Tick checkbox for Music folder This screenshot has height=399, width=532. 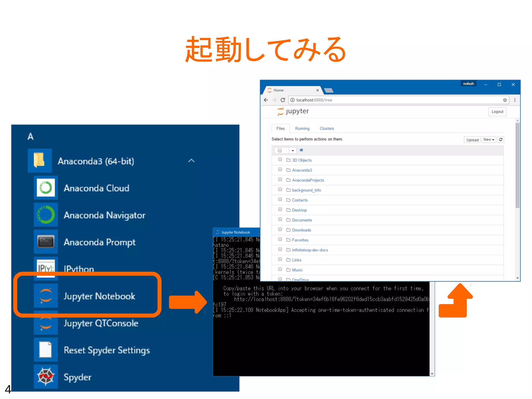(280, 269)
